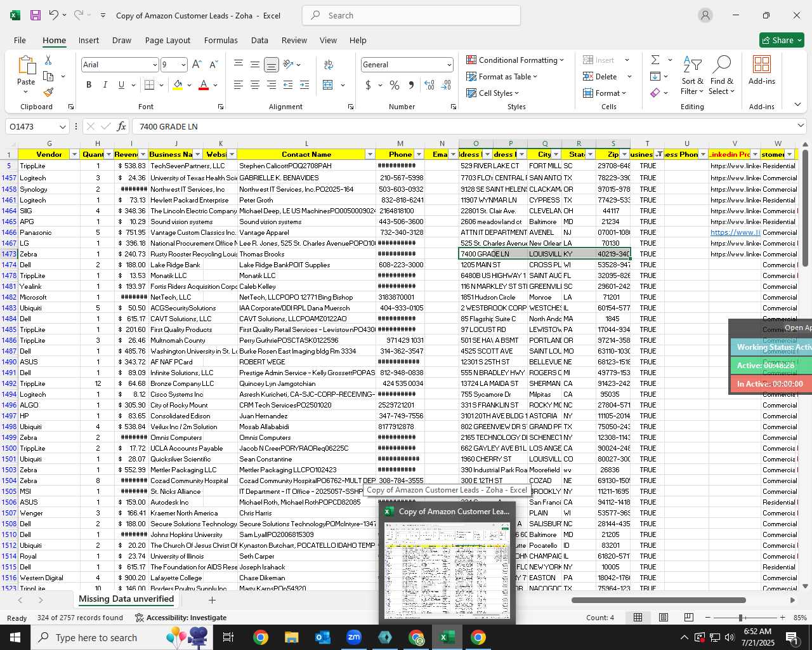Click Increase Indent icon
This screenshot has height=650, width=812.
[304, 85]
